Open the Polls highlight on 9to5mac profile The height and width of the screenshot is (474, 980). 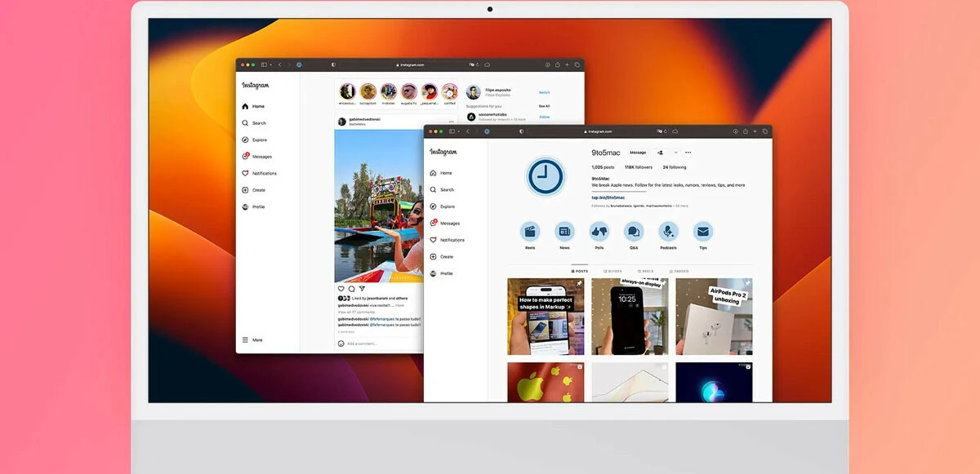[599, 232]
